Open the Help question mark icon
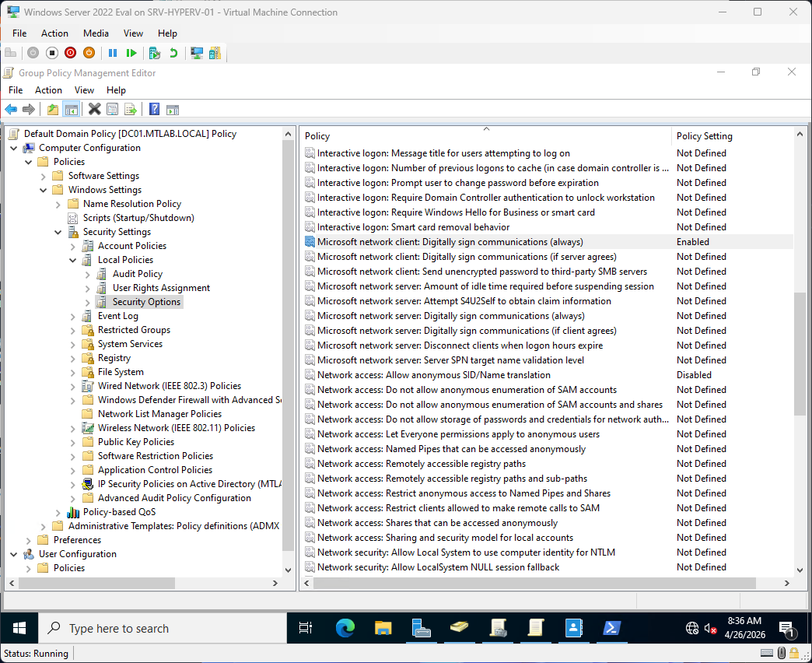Viewport: 812px width, 663px height. [x=154, y=109]
